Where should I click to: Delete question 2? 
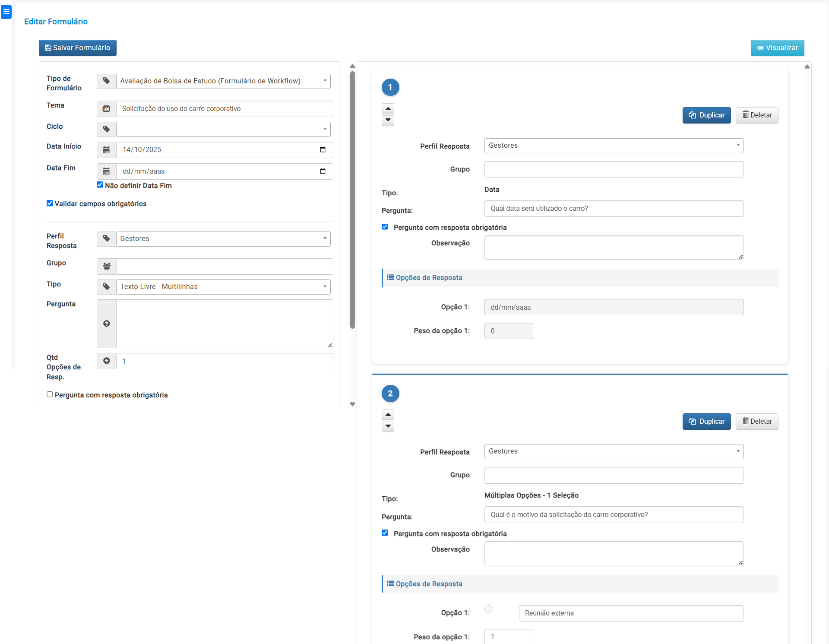coord(756,422)
